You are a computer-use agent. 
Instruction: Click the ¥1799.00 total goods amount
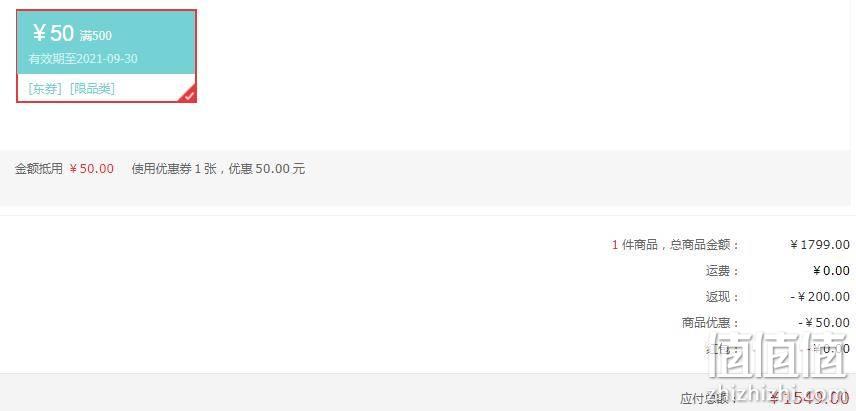pyautogui.click(x=820, y=245)
